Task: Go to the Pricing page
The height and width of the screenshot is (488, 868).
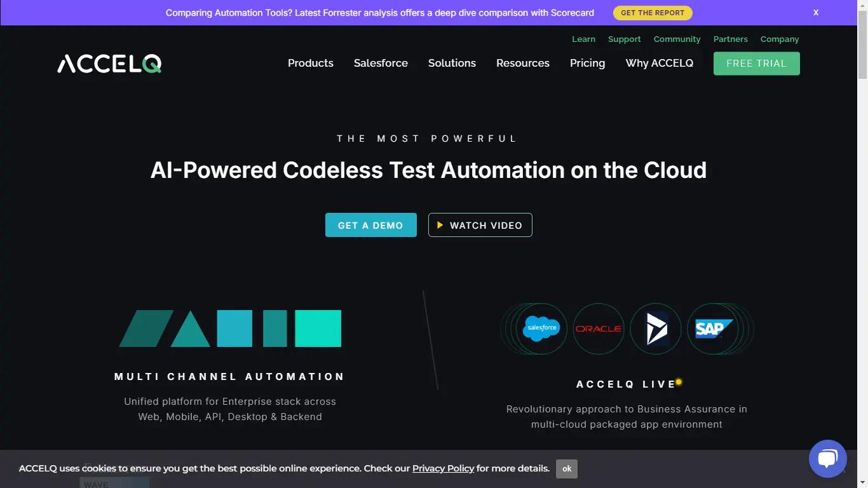Action: tap(587, 63)
